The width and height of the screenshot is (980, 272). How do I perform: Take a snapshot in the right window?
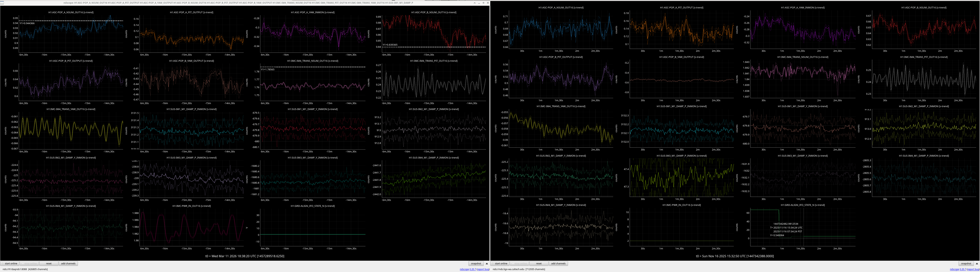coord(966,263)
